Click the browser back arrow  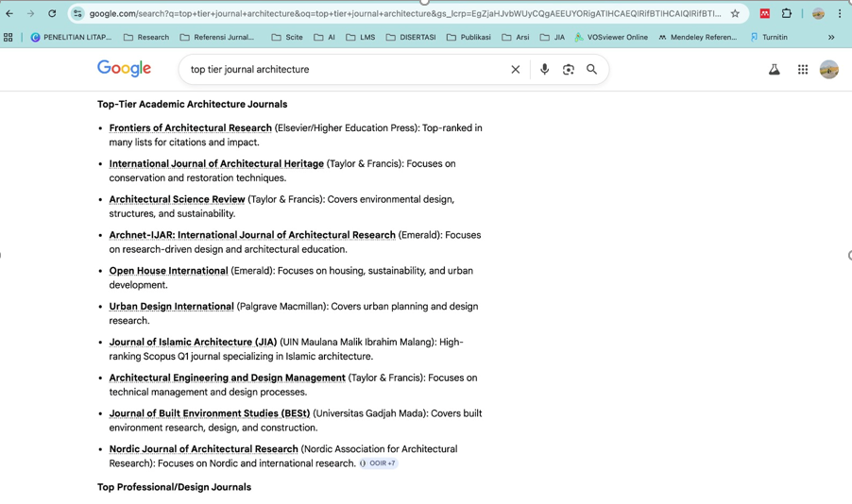(9, 14)
